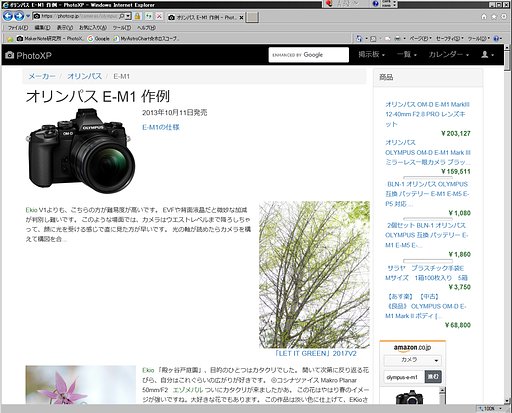
Task: Click the printer icon in command bar
Action: point(397,39)
